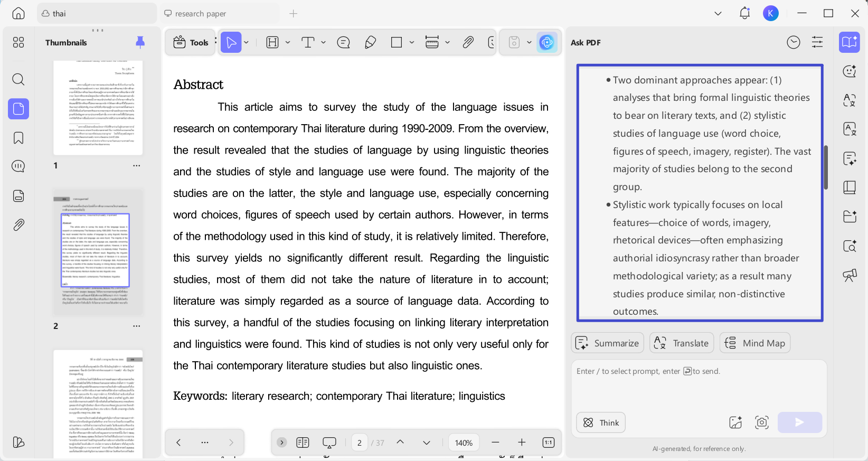Expand the selection tool dropdown arrow

point(247,42)
